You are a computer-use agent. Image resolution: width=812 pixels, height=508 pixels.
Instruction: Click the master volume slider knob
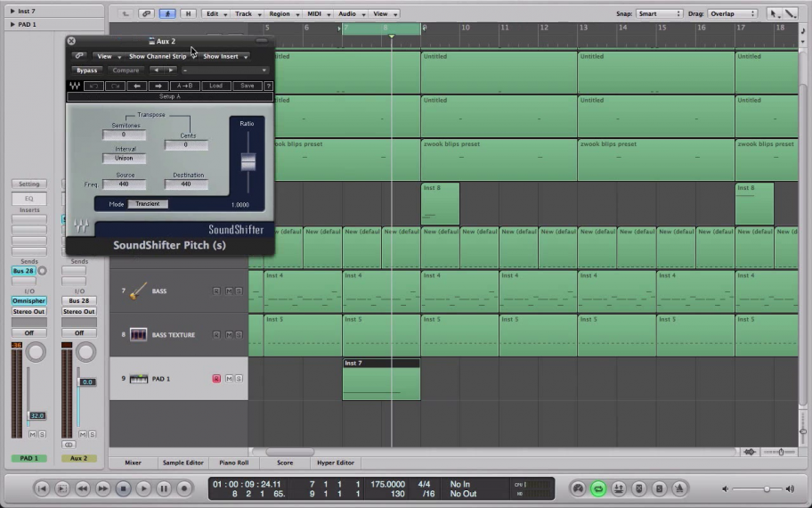tap(767, 488)
